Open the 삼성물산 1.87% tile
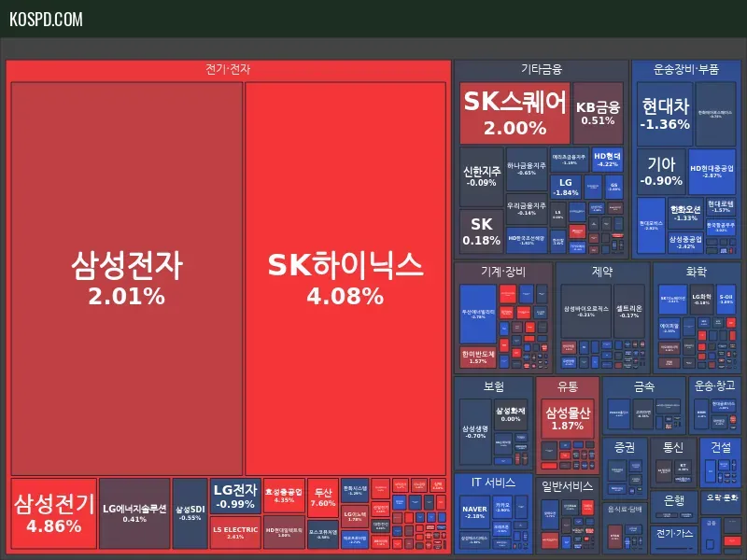The image size is (747, 560). [568, 418]
